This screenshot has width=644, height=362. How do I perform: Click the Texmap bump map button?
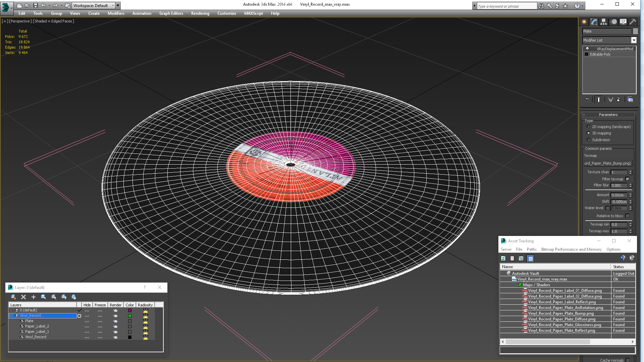608,163
